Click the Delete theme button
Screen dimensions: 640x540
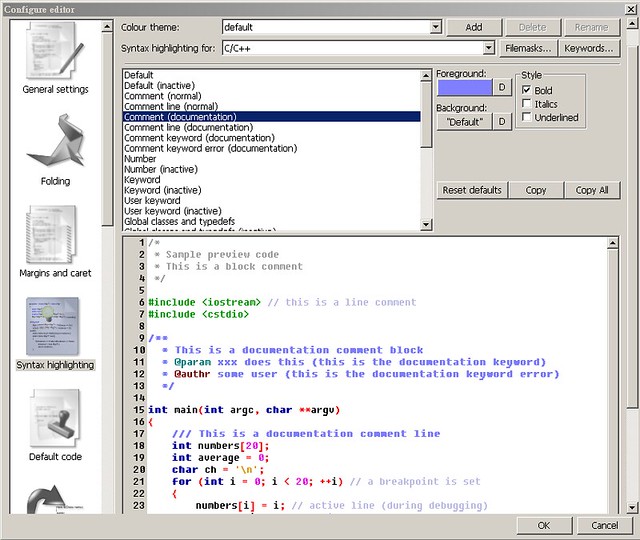pos(533,27)
